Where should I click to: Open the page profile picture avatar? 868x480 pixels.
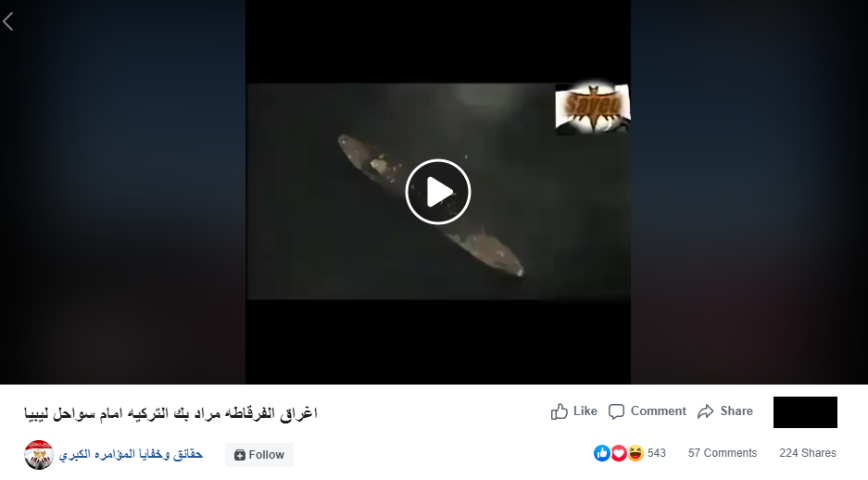[39, 455]
